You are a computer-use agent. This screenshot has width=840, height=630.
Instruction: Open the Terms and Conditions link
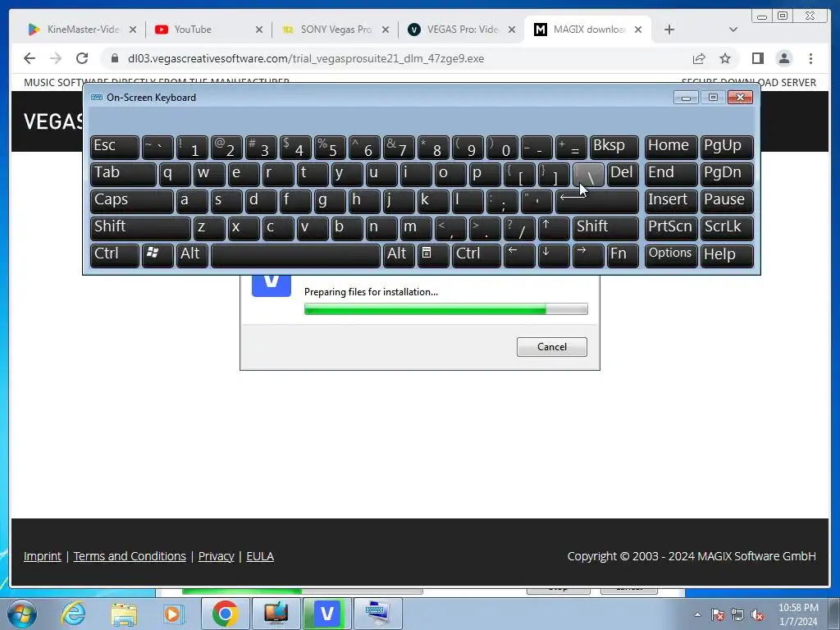(x=130, y=556)
